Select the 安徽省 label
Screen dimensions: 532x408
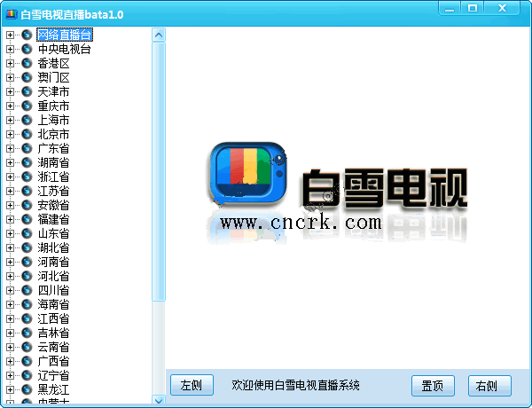[x=53, y=205]
